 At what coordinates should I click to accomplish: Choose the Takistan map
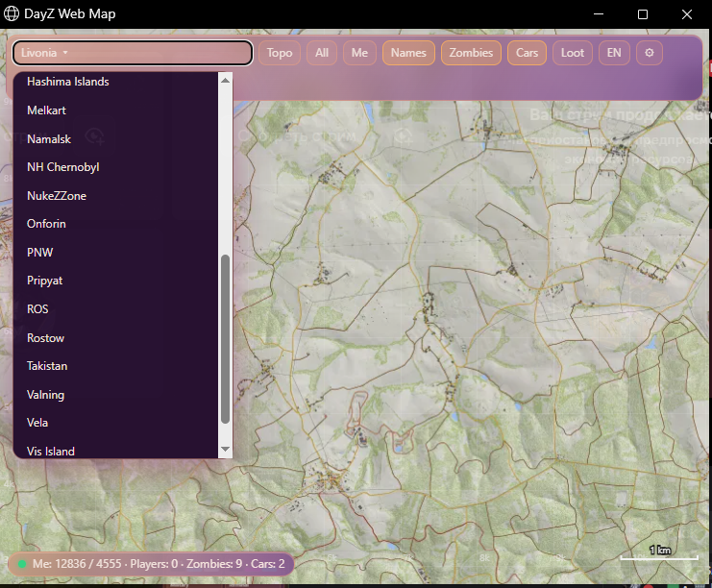pos(116,366)
